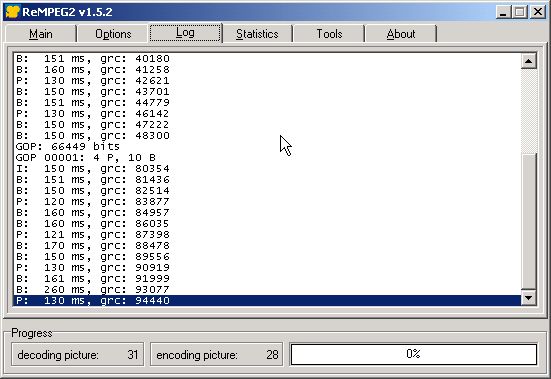Viewport: 551px width, 379px height.
Task: Open the Options tab
Action: 113,34
